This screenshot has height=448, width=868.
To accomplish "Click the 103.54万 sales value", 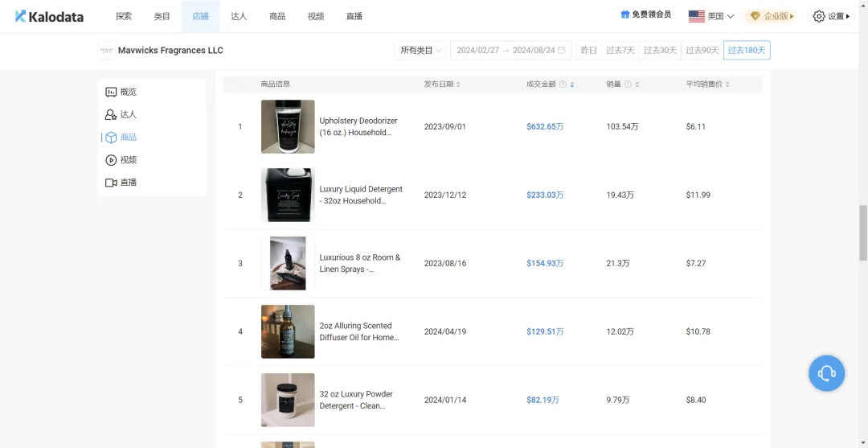I will pyautogui.click(x=622, y=126).
